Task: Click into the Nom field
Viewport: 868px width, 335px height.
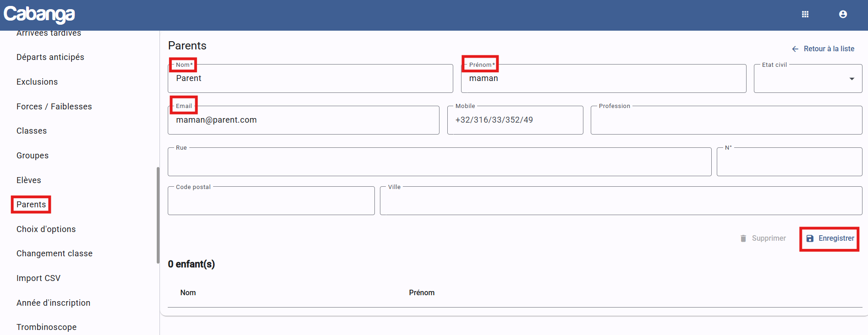Action: pos(310,79)
